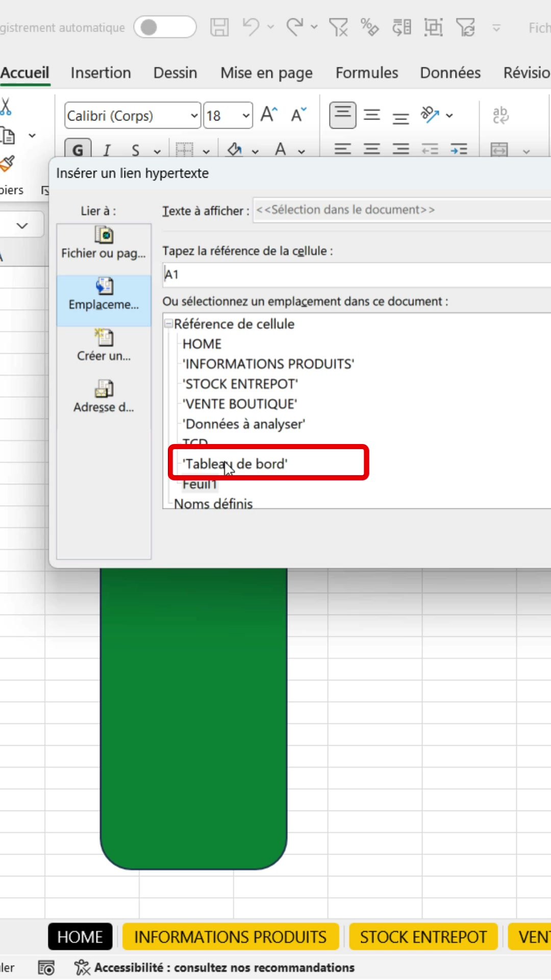The width and height of the screenshot is (551, 980).
Task: Toggle align right horizontally
Action: pyautogui.click(x=400, y=149)
